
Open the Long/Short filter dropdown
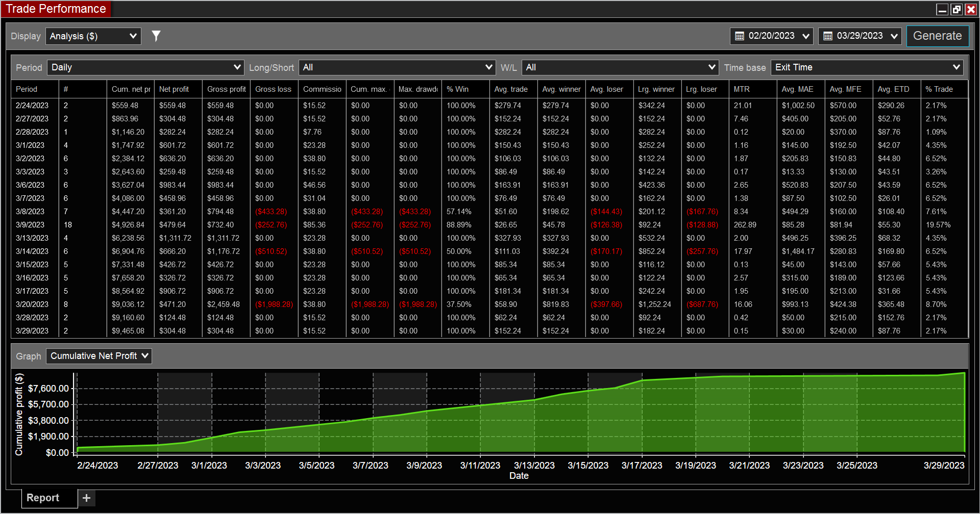pos(397,67)
